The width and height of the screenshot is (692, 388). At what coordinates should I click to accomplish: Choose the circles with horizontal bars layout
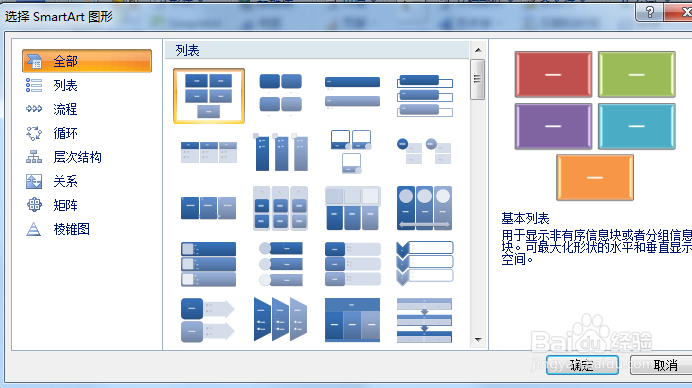coord(281,264)
